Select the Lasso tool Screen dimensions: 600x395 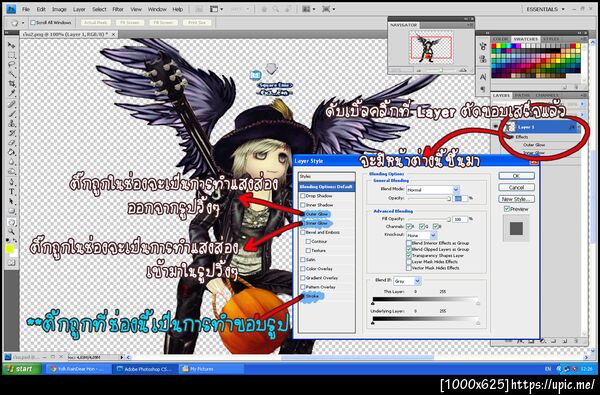[12, 64]
